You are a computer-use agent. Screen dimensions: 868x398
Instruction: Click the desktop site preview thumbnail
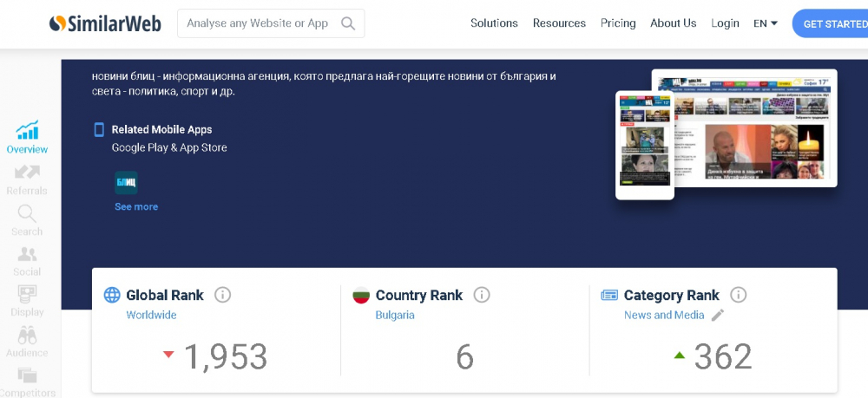pos(744,128)
